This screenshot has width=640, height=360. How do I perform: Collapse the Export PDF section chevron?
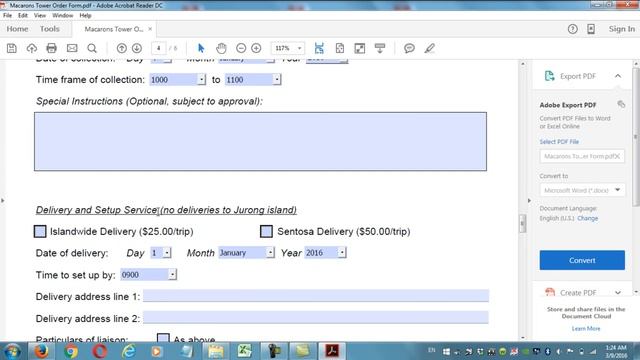(618, 76)
